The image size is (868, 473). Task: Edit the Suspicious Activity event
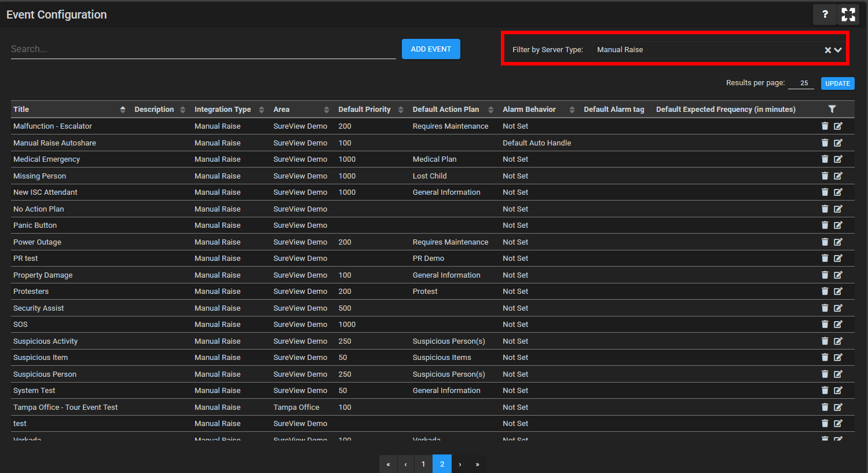pos(838,341)
